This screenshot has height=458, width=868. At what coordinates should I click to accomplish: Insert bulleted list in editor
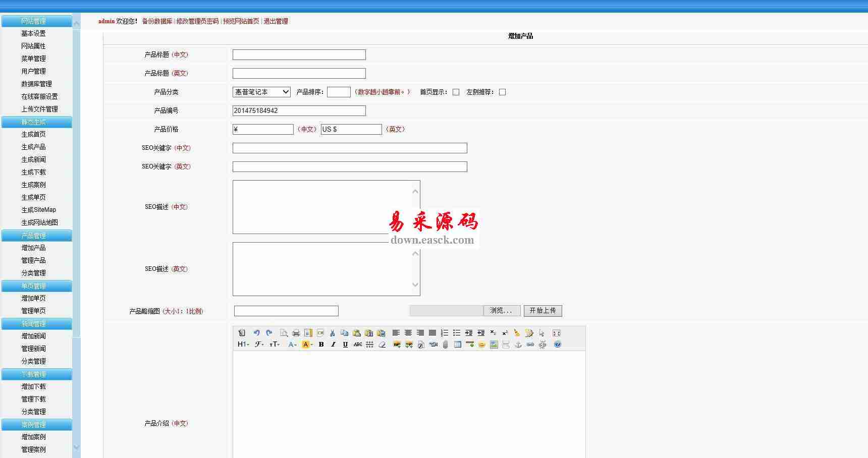tap(457, 333)
